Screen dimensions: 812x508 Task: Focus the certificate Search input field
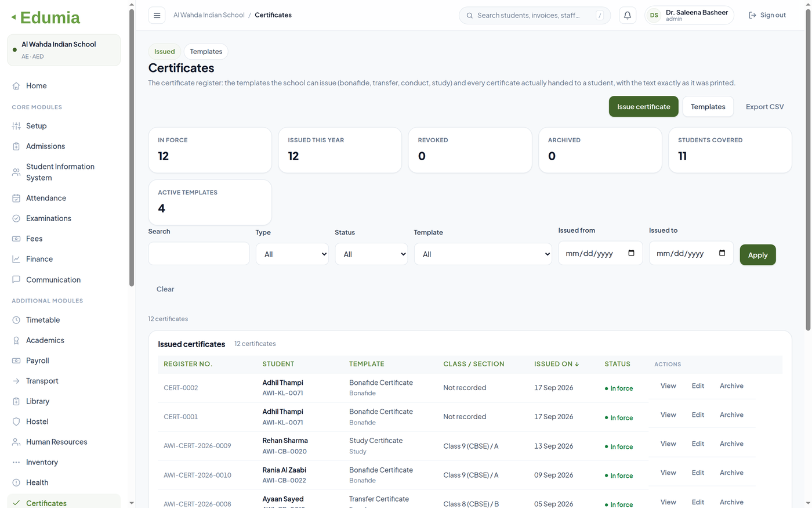tap(199, 254)
